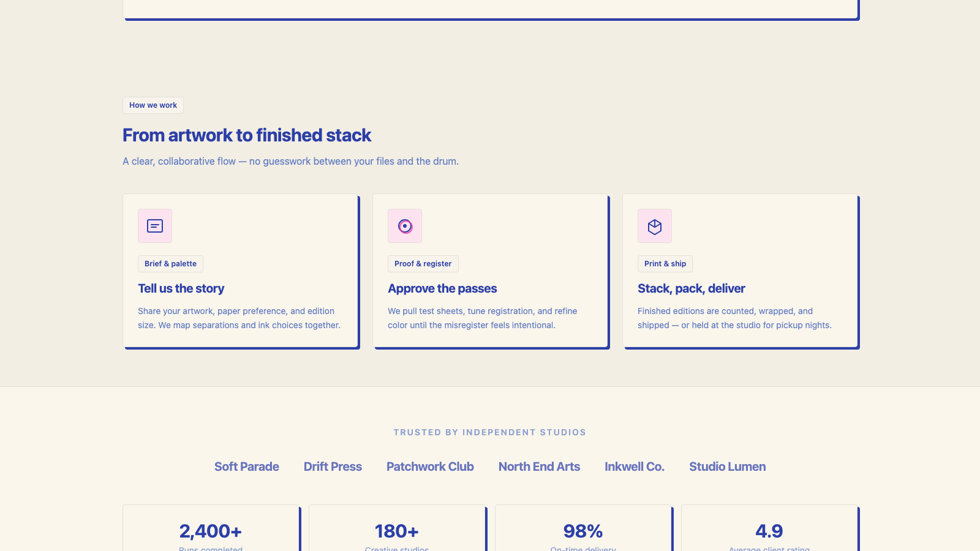The height and width of the screenshot is (551, 980).
Task: Click the brief message icon
Action: (155, 226)
